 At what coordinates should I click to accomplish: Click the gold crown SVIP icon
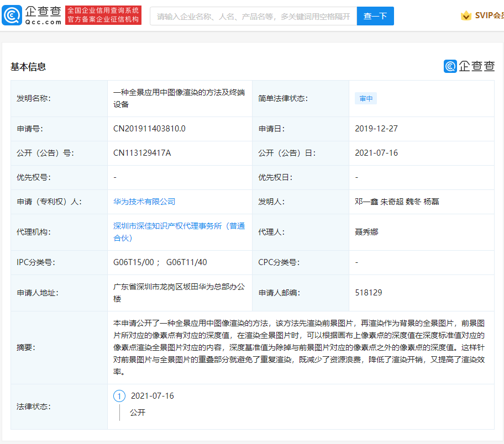pyautogui.click(x=466, y=16)
